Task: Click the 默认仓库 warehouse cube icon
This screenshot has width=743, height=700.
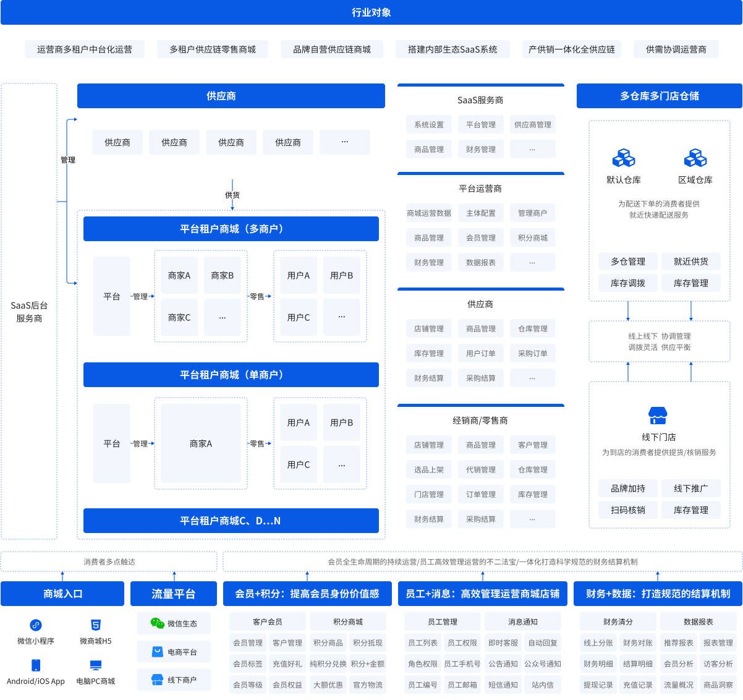Action: [623, 158]
